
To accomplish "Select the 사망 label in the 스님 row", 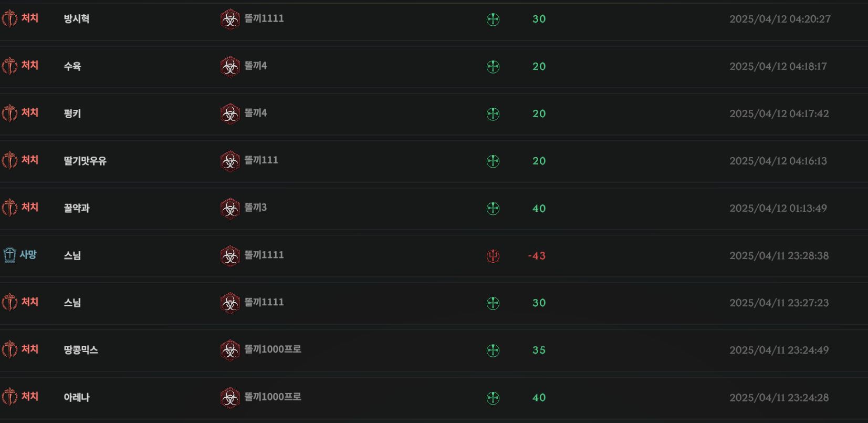I will pyautogui.click(x=28, y=255).
